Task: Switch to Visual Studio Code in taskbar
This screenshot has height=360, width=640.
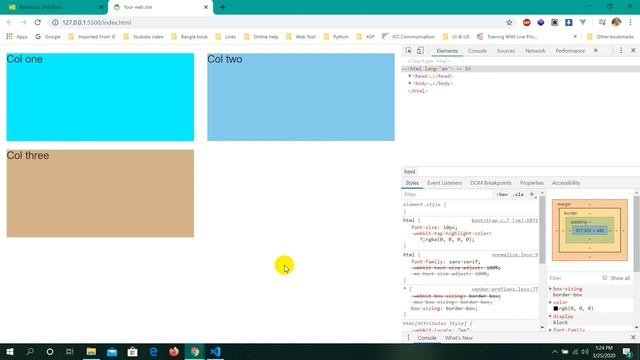Action: [x=215, y=351]
